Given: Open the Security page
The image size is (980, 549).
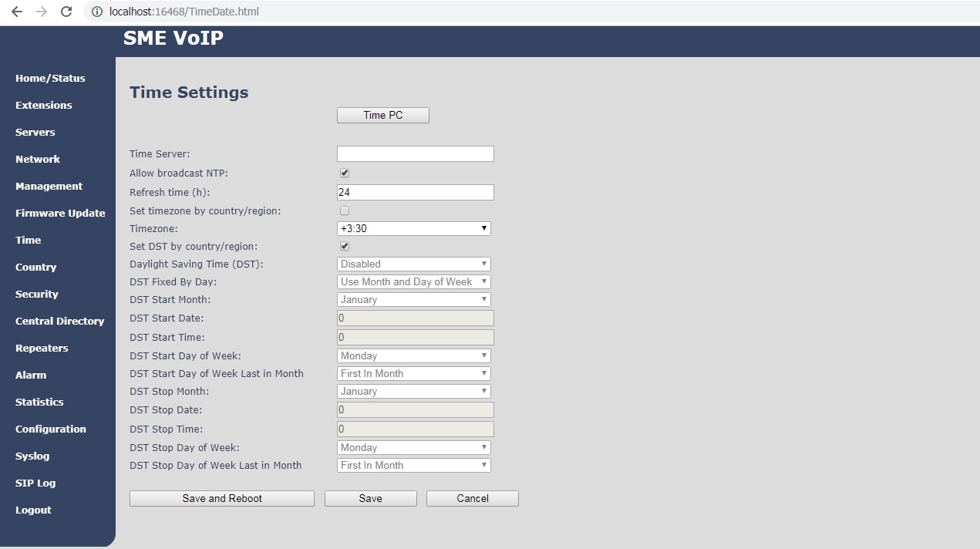Looking at the screenshot, I should pos(37,294).
